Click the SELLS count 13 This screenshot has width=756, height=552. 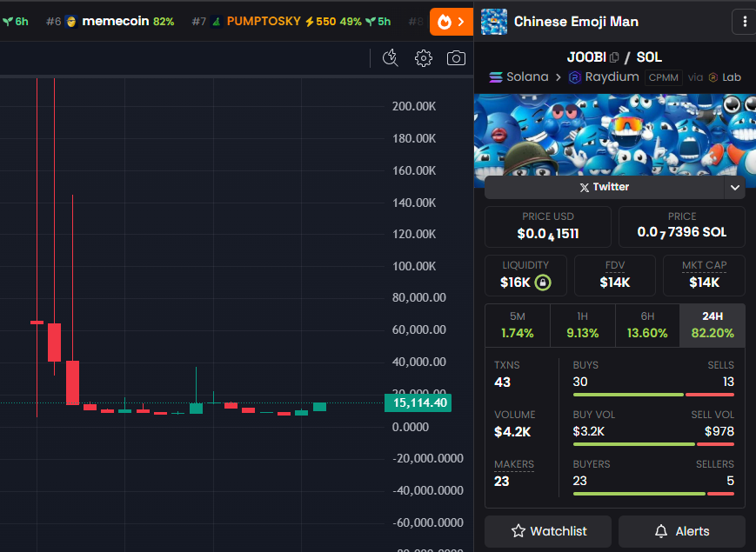point(728,382)
